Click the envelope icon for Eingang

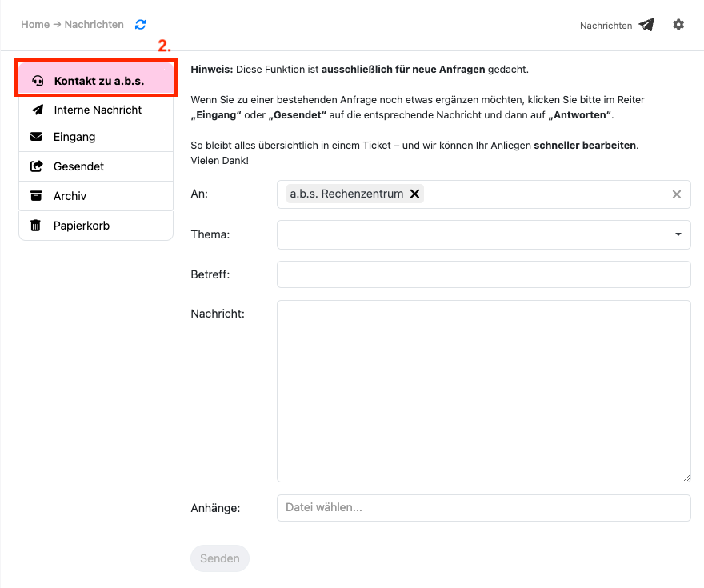click(36, 137)
